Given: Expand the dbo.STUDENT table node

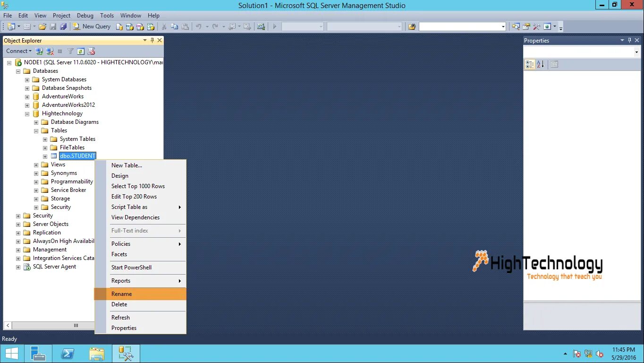Looking at the screenshot, I should [45, 156].
